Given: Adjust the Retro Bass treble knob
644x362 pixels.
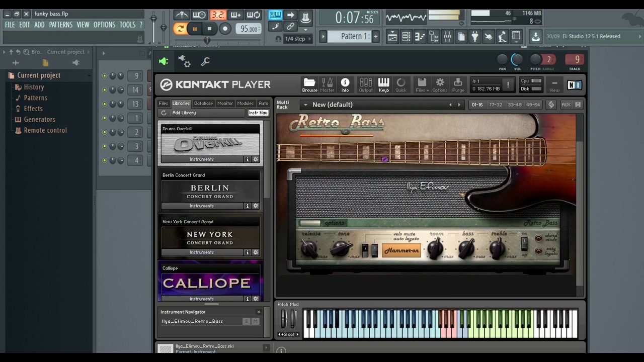Looking at the screenshot, I should [x=498, y=247].
